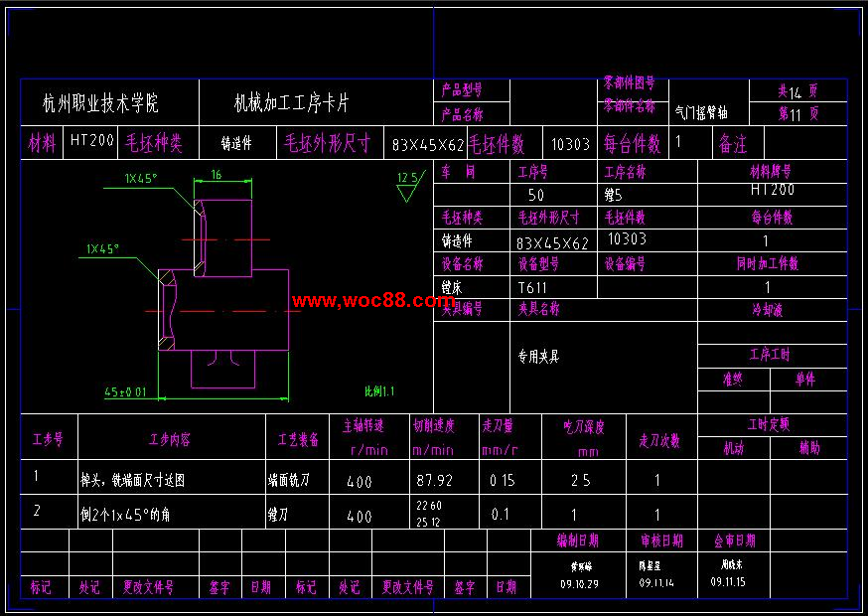Image resolution: width=868 pixels, height=616 pixels.
Task: Click the 共14页 page total
Action: pos(797,91)
